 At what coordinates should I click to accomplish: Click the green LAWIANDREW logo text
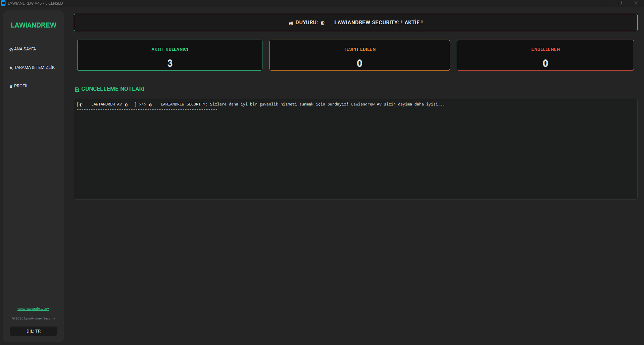pyautogui.click(x=34, y=25)
